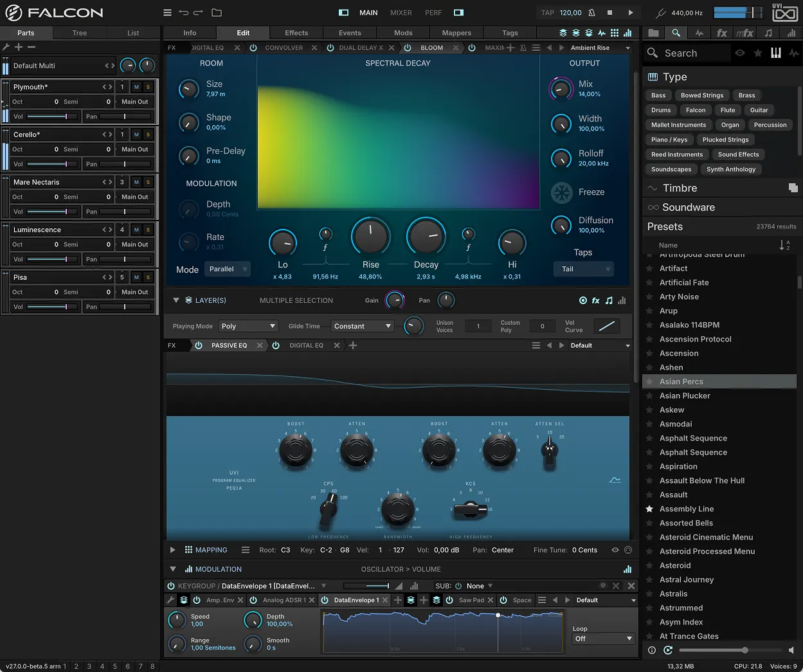This screenshot has height=672, width=803.
Task: Open the browser files folder tab
Action: (x=654, y=33)
